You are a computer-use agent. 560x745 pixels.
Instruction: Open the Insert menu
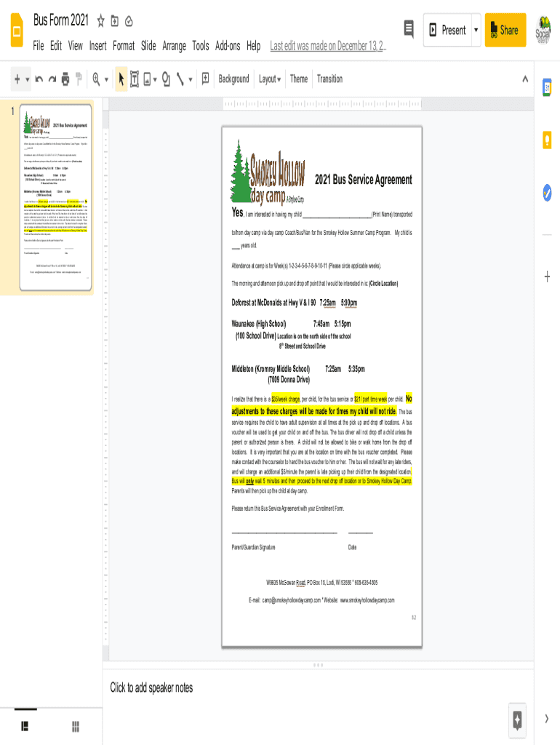click(97, 46)
